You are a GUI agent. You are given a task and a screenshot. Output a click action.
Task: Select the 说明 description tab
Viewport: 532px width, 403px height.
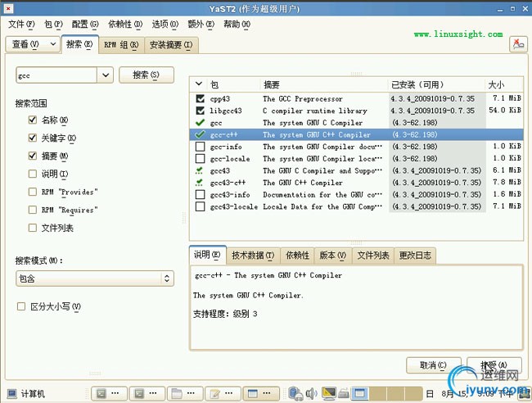pos(207,255)
